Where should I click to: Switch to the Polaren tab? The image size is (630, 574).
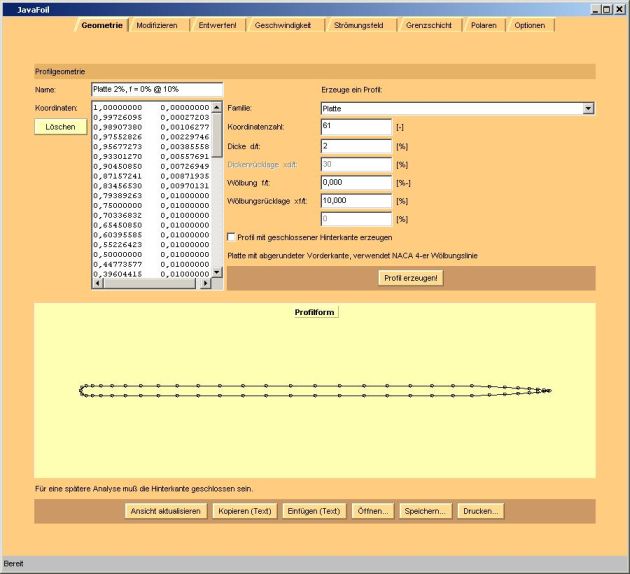pyautogui.click(x=484, y=25)
